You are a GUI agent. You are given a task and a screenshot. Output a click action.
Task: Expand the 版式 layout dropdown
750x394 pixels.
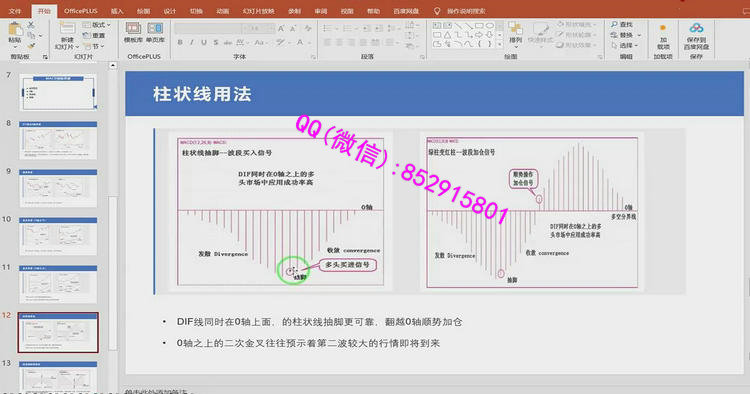(97, 24)
